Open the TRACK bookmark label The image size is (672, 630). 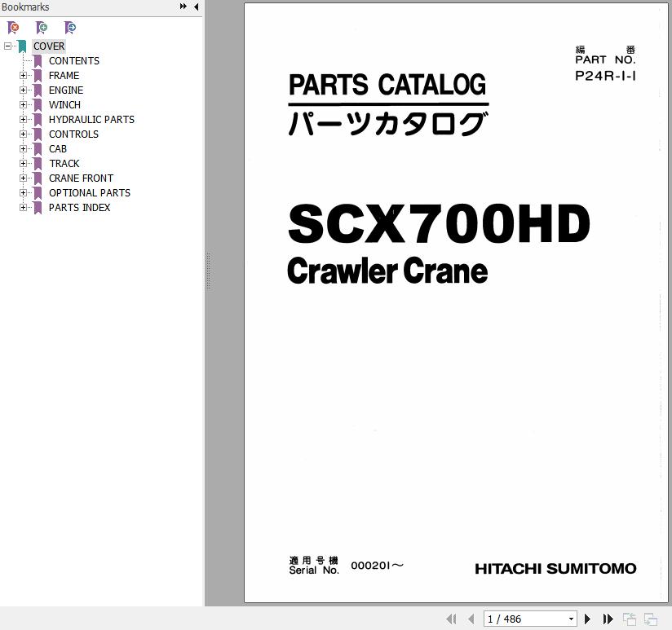pyautogui.click(x=64, y=163)
